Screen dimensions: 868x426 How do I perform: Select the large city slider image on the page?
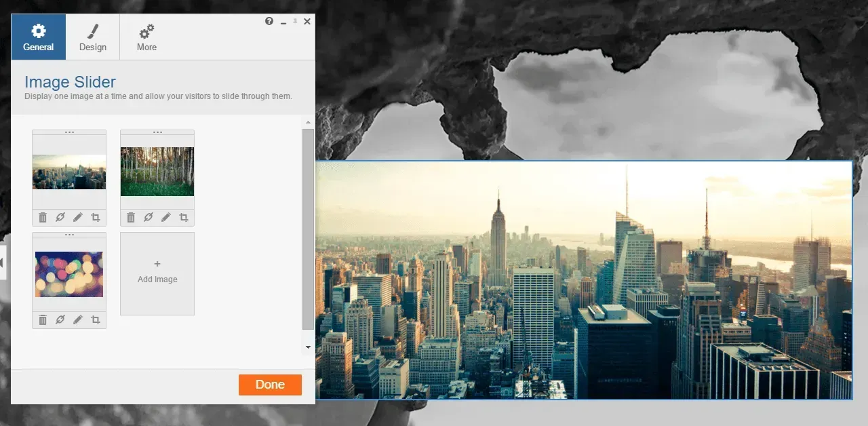tap(584, 280)
